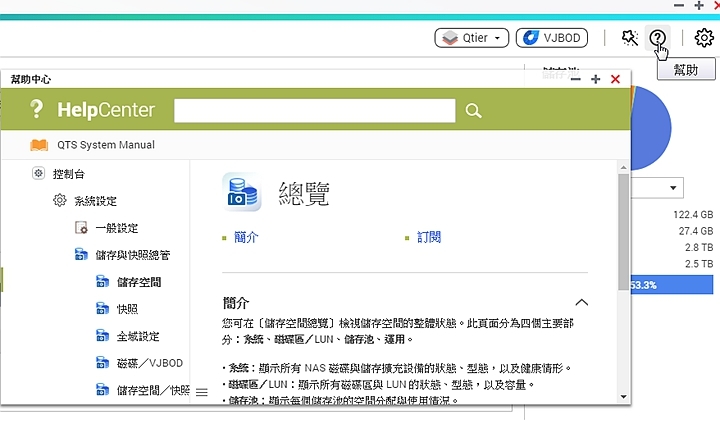Select the 122.4 GB value
This screenshot has width=720, height=424.
point(693,215)
